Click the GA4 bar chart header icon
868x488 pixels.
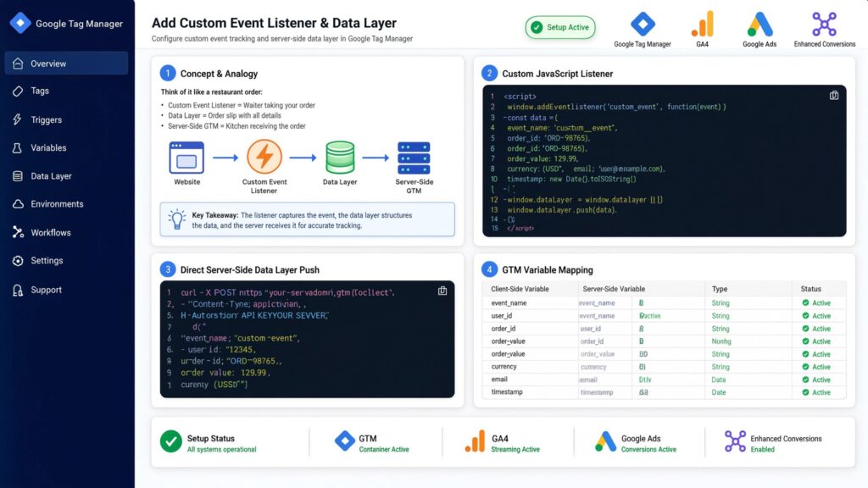point(703,25)
